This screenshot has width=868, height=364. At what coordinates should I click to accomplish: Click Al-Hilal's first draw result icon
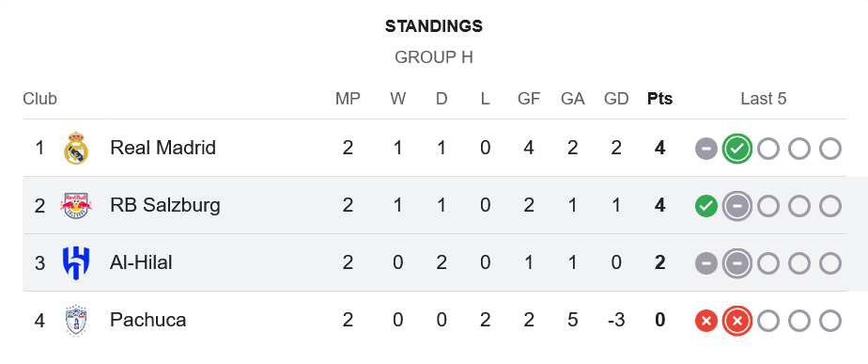pos(706,263)
